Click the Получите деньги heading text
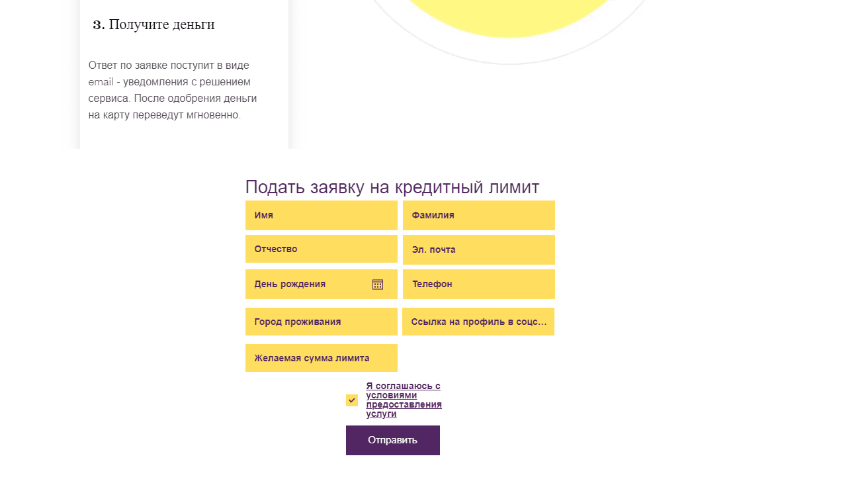 click(161, 25)
